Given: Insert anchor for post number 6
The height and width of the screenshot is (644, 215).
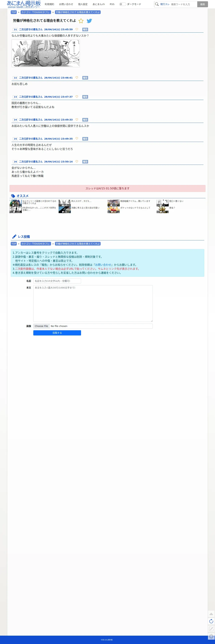Looking at the screenshot, I should click(15, 162).
